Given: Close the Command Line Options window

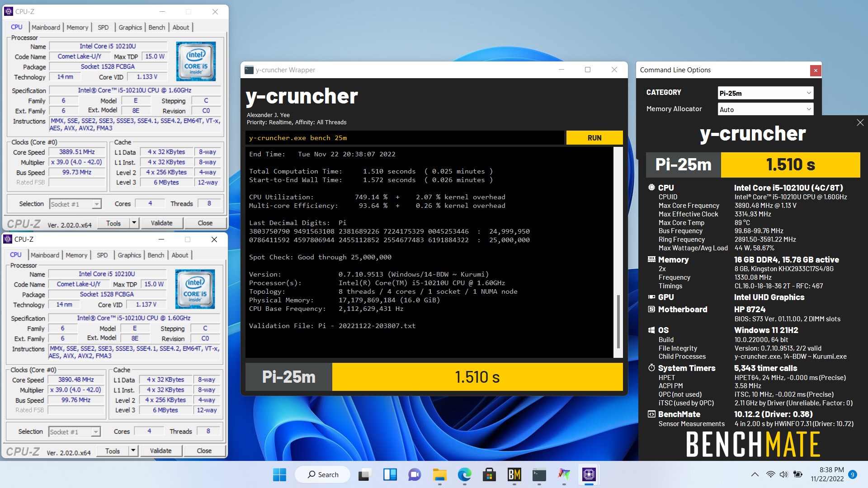Looking at the screenshot, I should [816, 70].
